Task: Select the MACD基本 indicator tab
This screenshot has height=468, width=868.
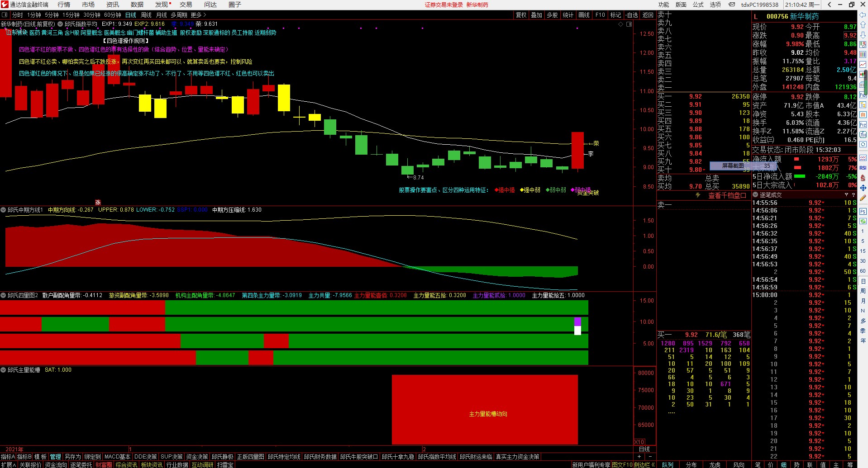Action: tap(118, 457)
